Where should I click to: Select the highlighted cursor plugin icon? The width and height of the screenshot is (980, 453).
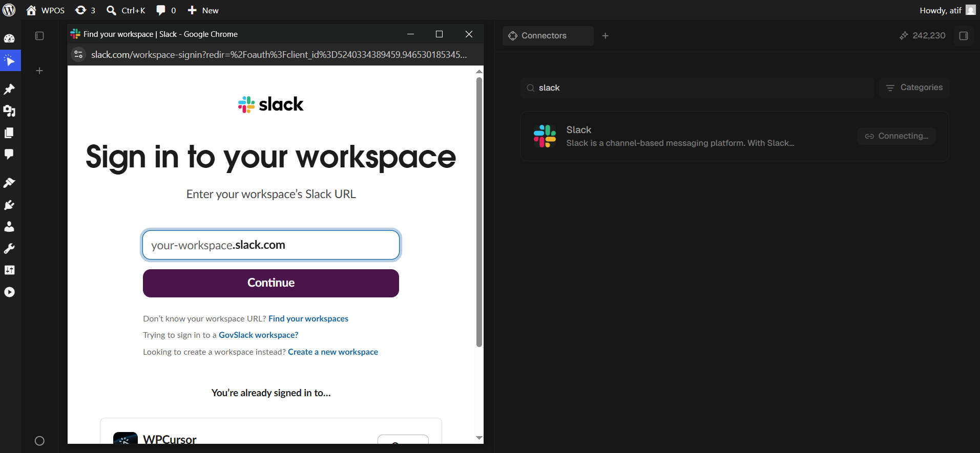tap(10, 60)
